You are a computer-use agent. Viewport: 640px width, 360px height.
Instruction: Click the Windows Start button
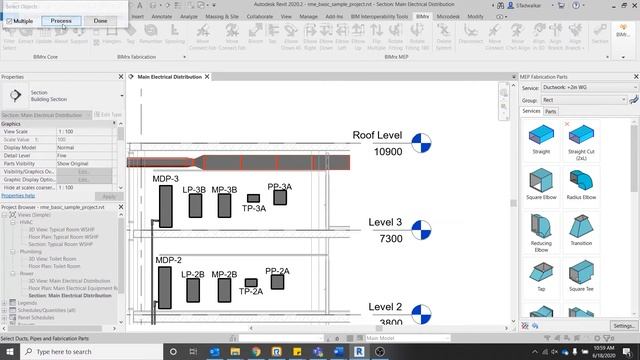point(9,351)
